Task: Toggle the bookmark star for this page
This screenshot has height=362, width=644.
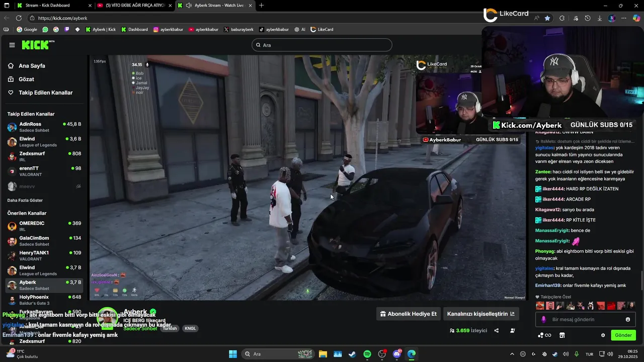Action: coord(547,18)
